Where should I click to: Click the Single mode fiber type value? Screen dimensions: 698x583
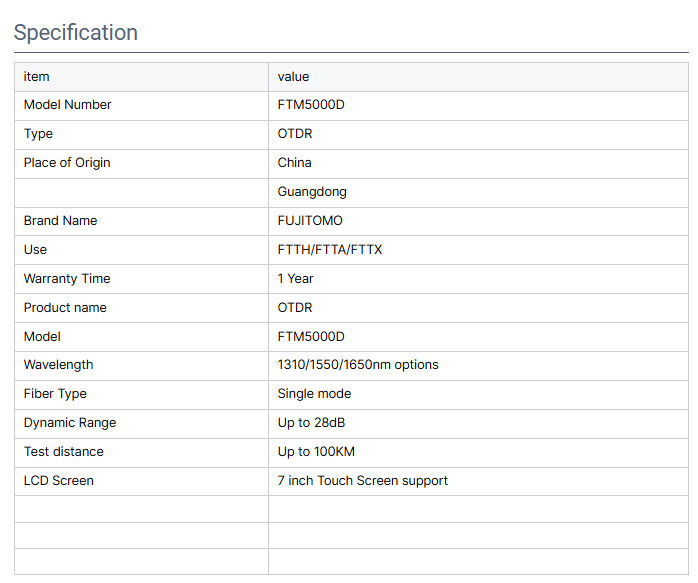(x=314, y=394)
